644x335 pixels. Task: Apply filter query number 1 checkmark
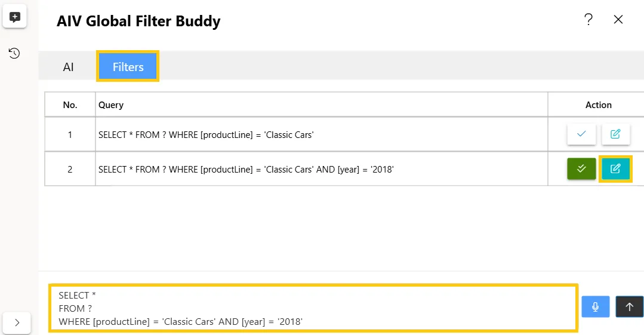[581, 134]
